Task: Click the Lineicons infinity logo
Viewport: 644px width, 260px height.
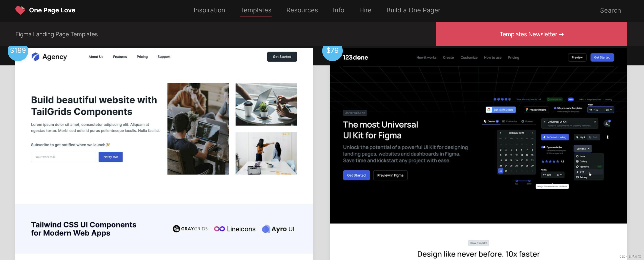Action: click(x=219, y=229)
